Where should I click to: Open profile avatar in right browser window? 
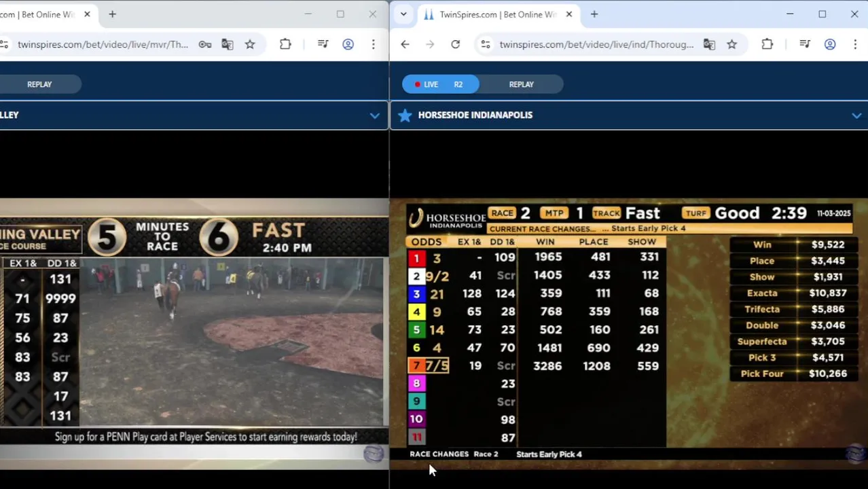click(x=830, y=44)
